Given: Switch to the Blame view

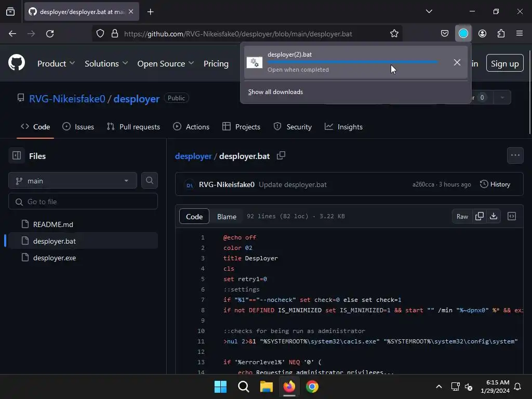Looking at the screenshot, I should 227,217.
